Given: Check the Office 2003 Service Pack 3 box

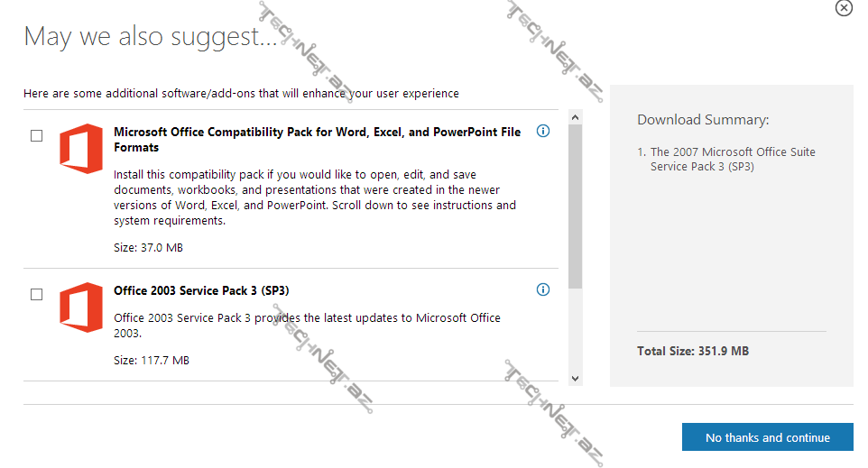Looking at the screenshot, I should tap(36, 295).
